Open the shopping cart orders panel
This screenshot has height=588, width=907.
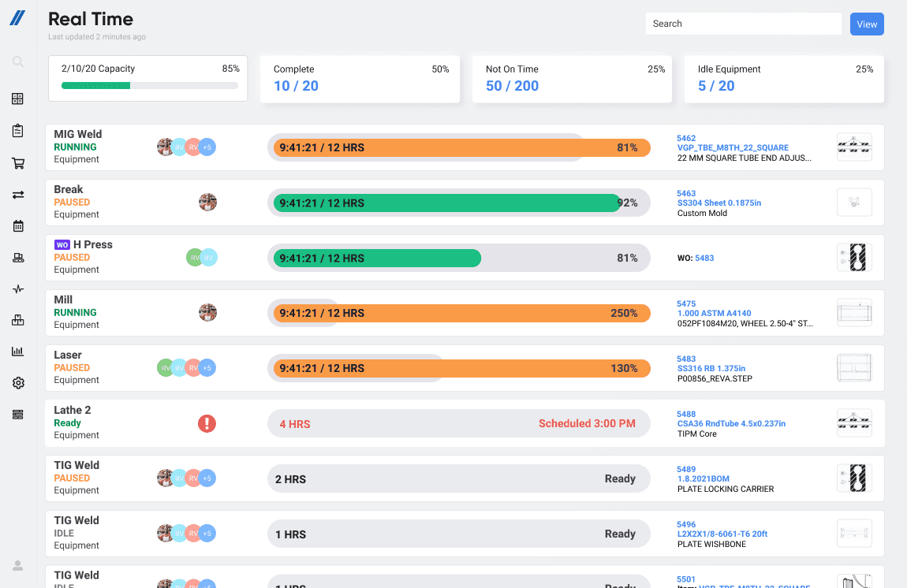coord(17,163)
